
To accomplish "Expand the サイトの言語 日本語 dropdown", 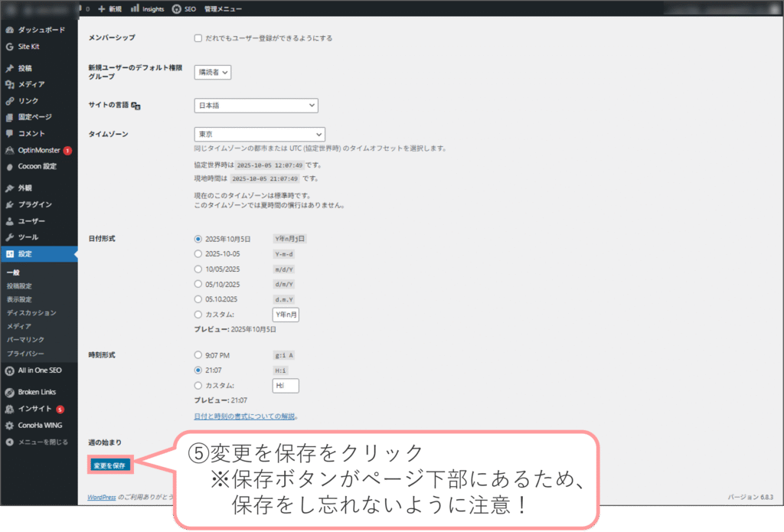I will 256,106.
